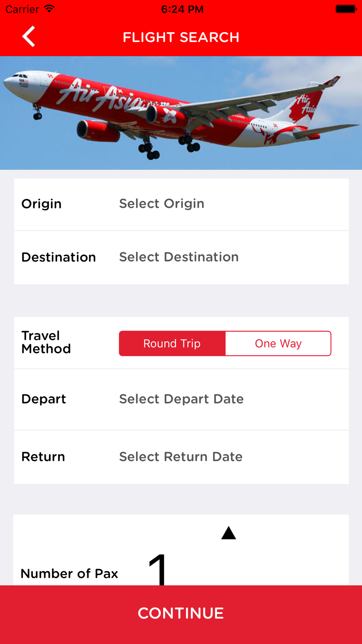Tap the back arrow icon
The height and width of the screenshot is (644, 362).
click(x=29, y=36)
